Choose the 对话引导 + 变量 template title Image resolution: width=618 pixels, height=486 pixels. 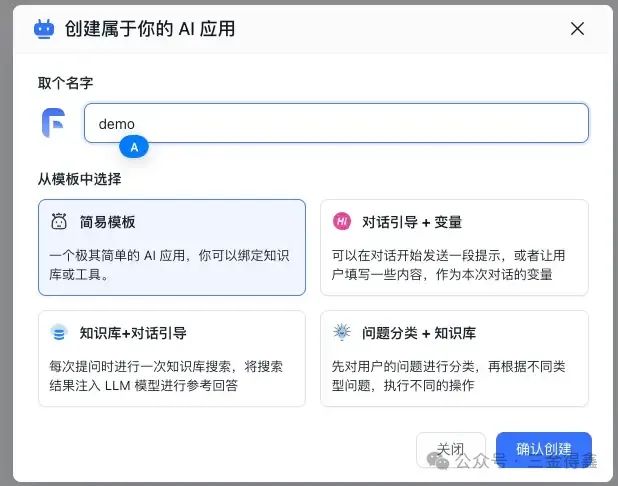click(411, 222)
